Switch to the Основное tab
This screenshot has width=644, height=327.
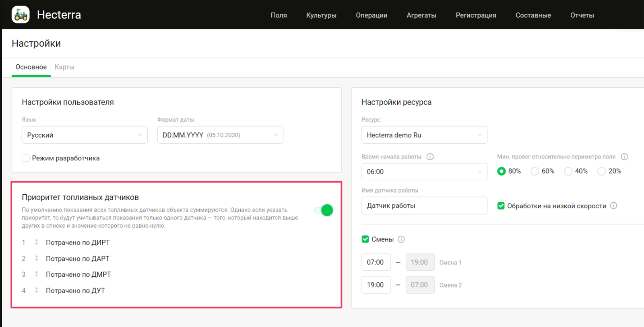coord(31,67)
